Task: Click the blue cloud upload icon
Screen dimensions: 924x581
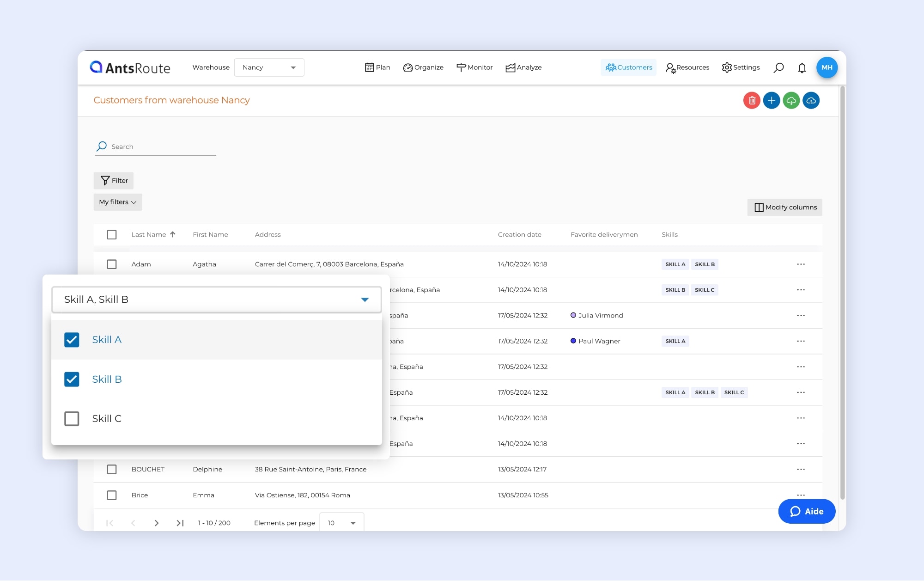Action: point(811,100)
